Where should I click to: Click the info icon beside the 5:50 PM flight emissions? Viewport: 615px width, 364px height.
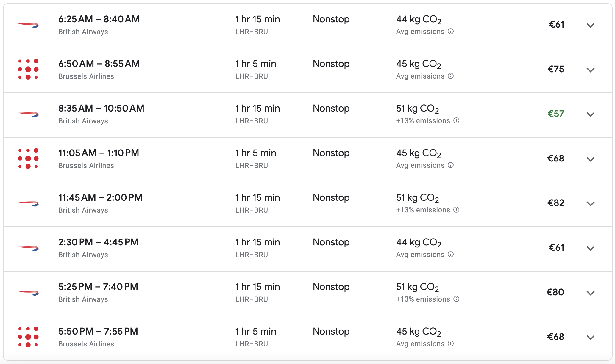click(451, 344)
